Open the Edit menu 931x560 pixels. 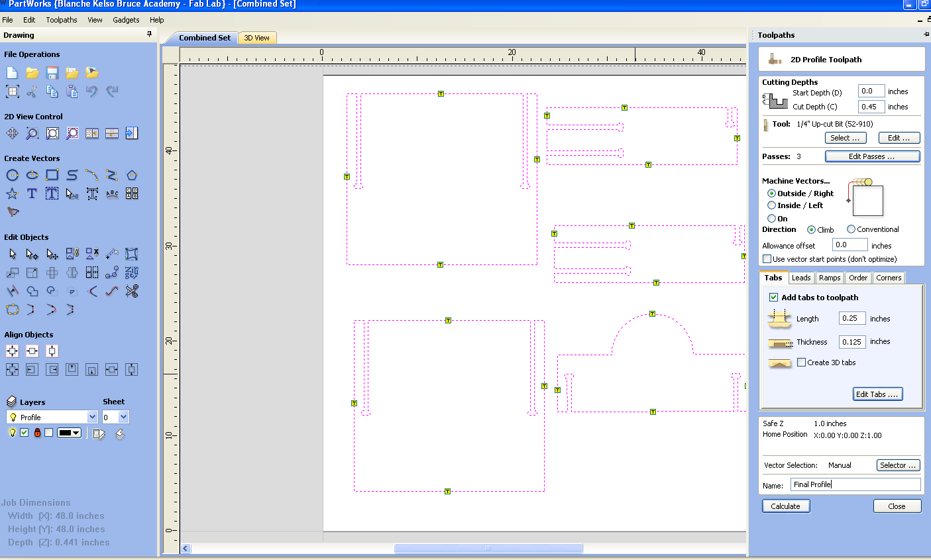pyautogui.click(x=29, y=20)
